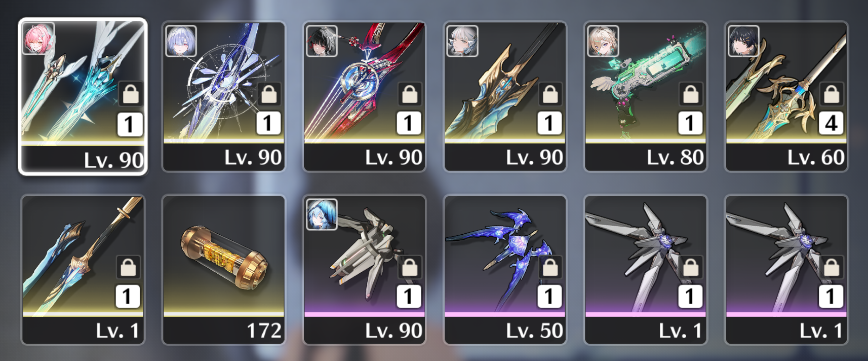Select the red blade weapon card
Screen dimensions: 868x361
click(364, 97)
